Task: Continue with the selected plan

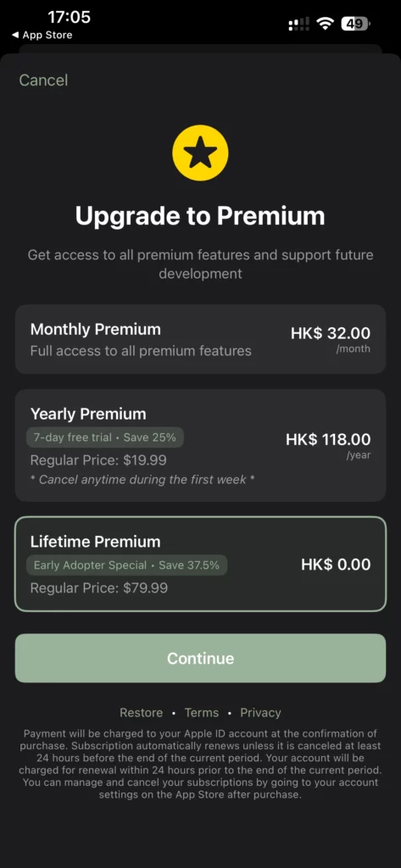Action: 200,658
